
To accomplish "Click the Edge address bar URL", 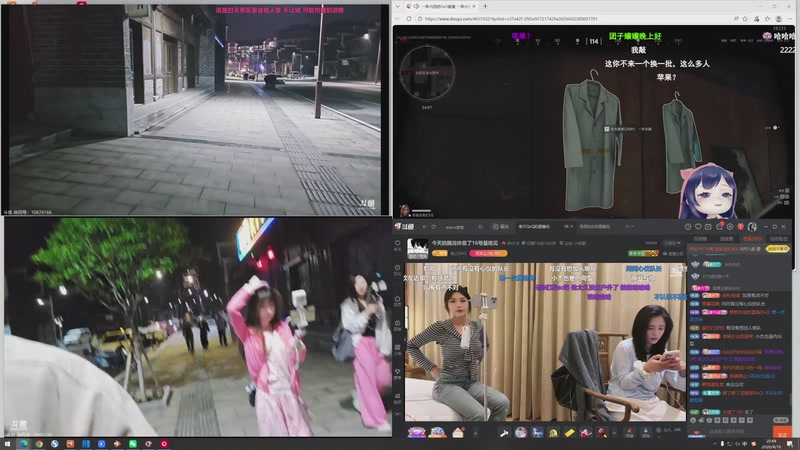I will pyautogui.click(x=511, y=19).
